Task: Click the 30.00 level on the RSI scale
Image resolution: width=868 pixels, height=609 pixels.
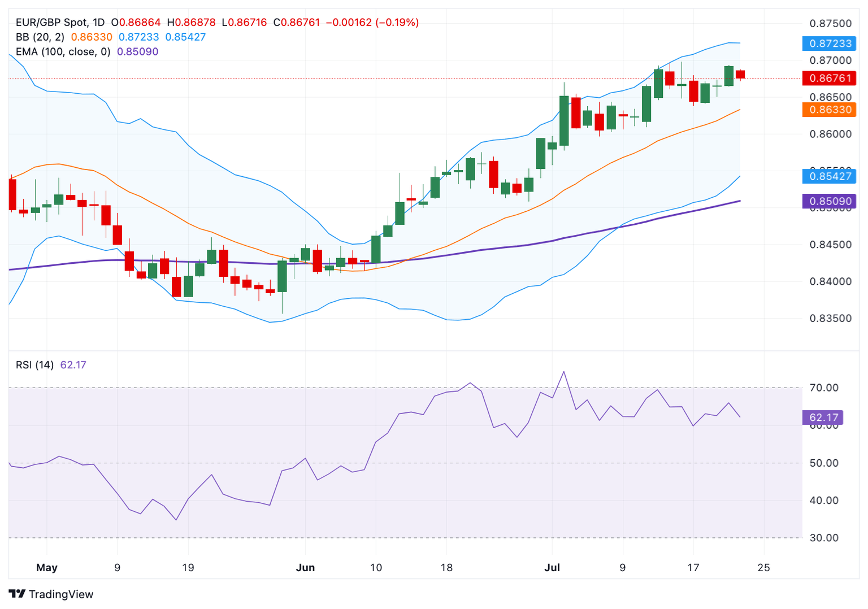Action: coord(824,538)
